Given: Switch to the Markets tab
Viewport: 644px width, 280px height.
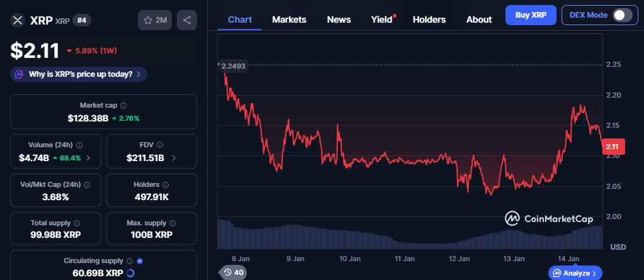Looking at the screenshot, I should 289,20.
